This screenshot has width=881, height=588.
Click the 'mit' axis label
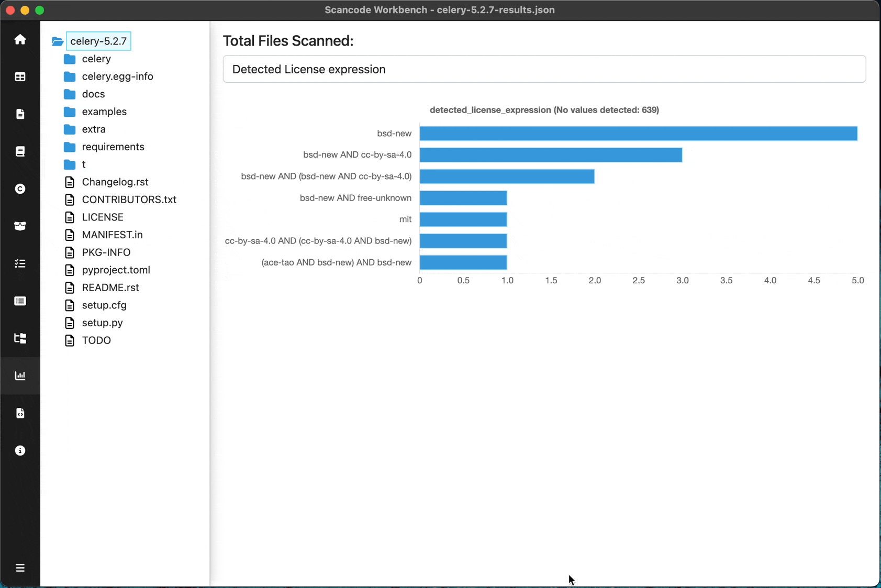click(406, 219)
